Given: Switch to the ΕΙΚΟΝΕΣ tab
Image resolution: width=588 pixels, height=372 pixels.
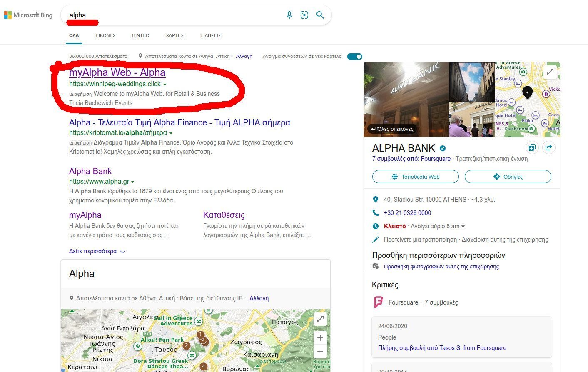Looking at the screenshot, I should pos(105,35).
